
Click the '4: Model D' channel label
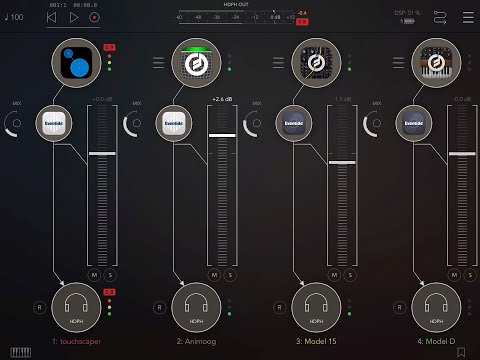(x=436, y=341)
